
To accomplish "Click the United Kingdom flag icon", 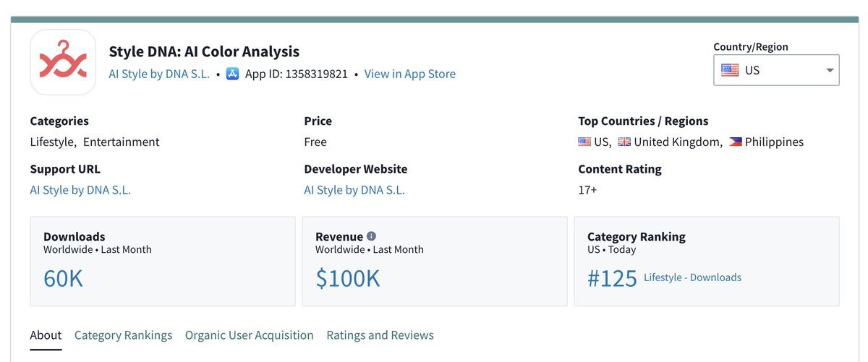I will [x=624, y=142].
